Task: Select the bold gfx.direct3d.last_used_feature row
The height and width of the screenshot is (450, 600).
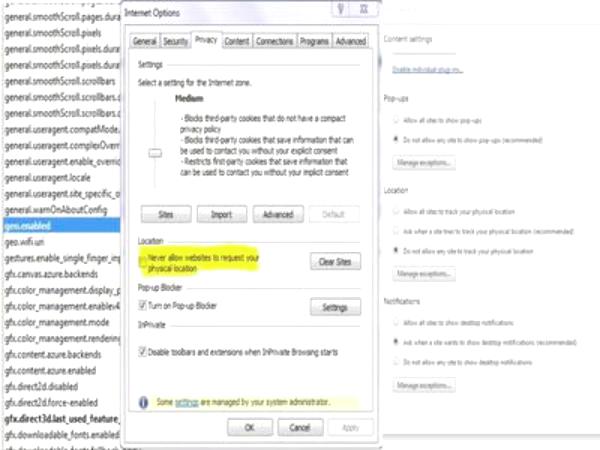Action: (62, 419)
